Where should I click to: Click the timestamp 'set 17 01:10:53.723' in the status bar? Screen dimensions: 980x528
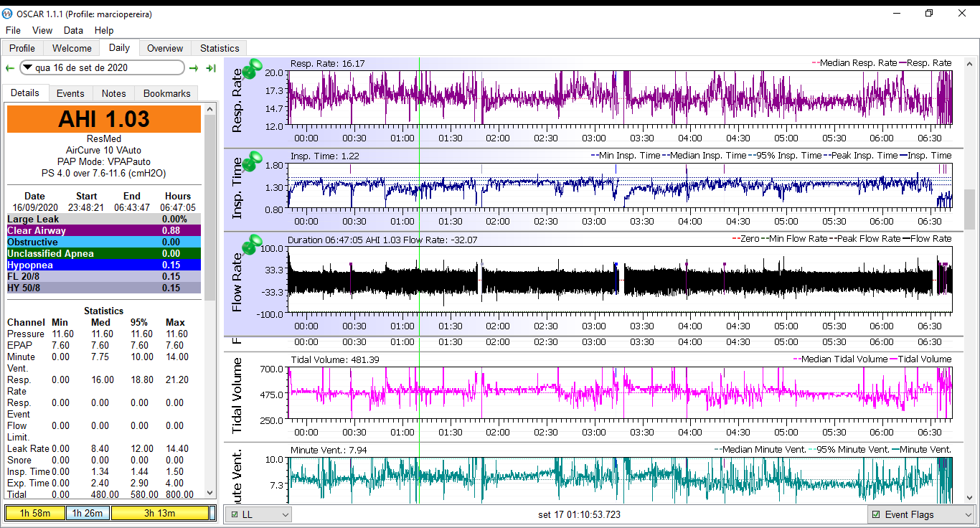coord(579,514)
